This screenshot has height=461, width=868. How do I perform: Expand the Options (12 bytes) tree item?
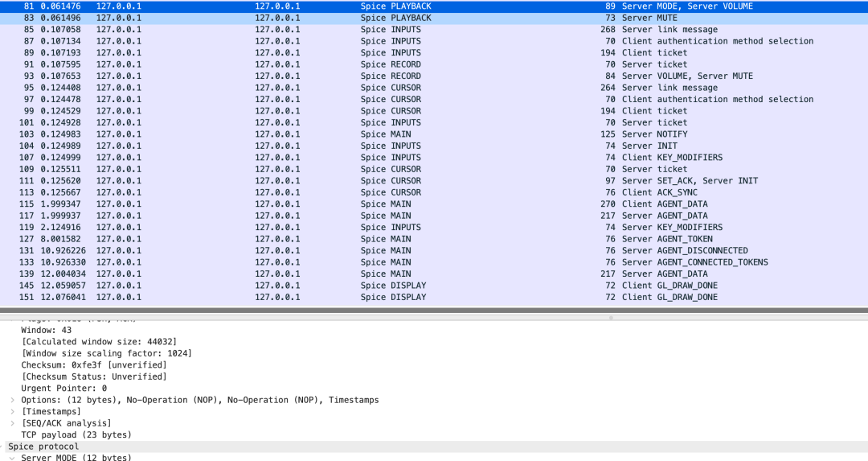click(12, 400)
